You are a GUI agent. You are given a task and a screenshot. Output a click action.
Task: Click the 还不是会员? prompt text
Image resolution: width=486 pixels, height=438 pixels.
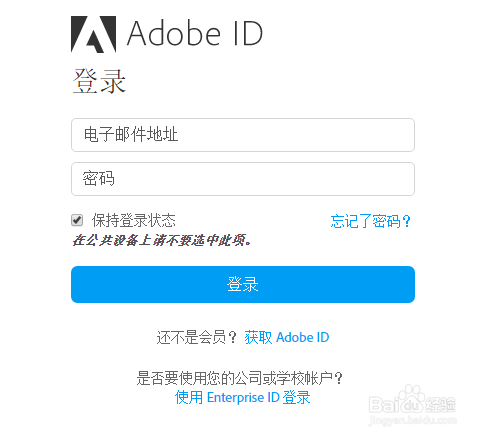tap(197, 338)
